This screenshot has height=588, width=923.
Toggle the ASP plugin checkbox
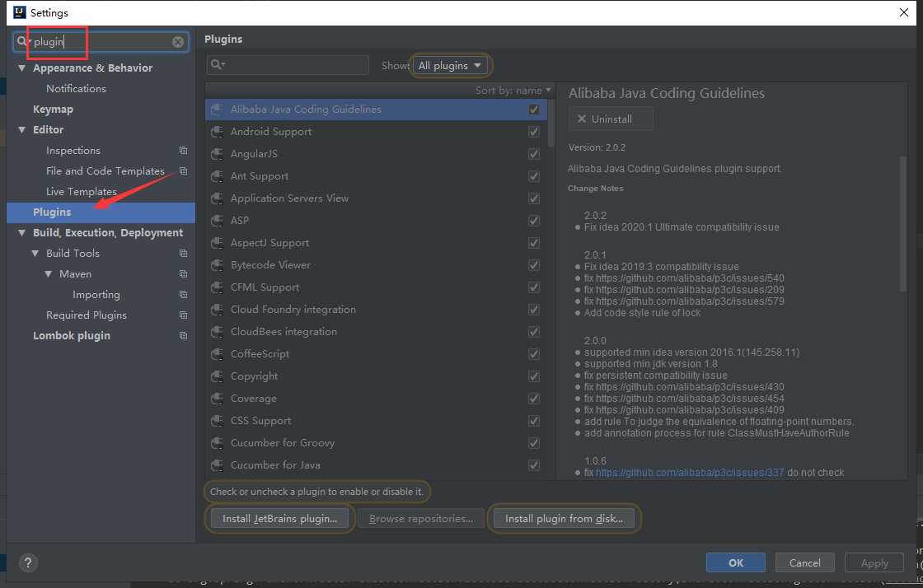[x=534, y=221]
